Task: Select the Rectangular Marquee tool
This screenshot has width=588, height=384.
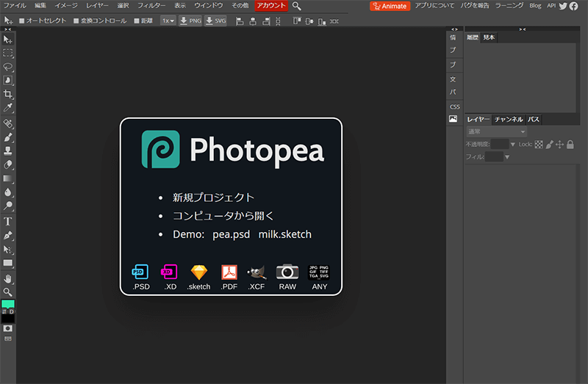Action: pos(8,53)
